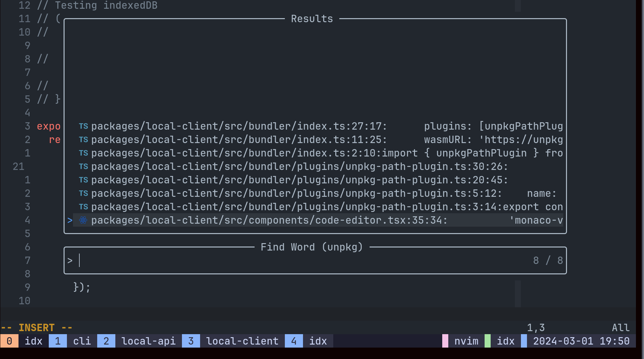This screenshot has width=644, height=359.
Task: Click the TS icon beside unpkg-path-plugin.ts:30:26 result
Action: tap(83, 167)
